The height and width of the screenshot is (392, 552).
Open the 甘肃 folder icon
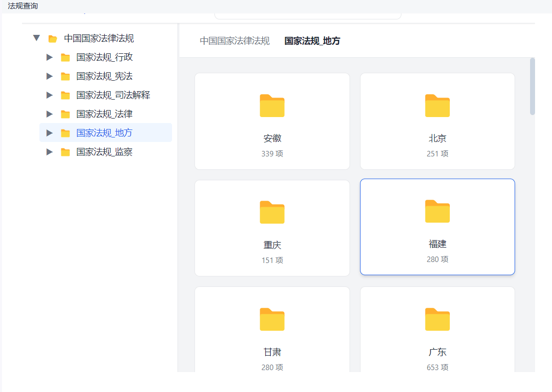pos(272,319)
